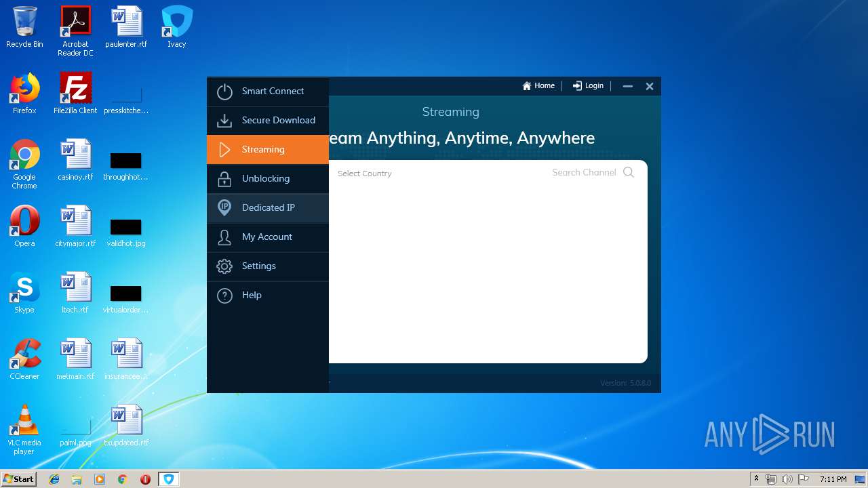Go to the Unblocking section

tap(268, 179)
